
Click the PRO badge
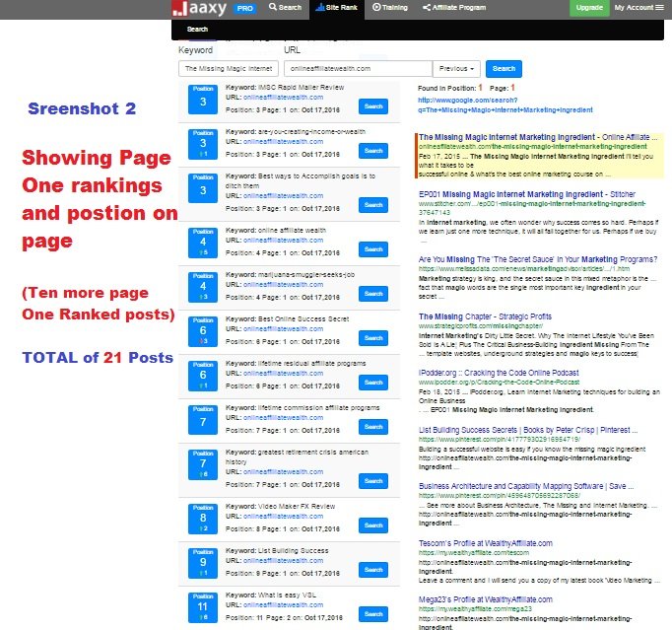click(x=244, y=8)
